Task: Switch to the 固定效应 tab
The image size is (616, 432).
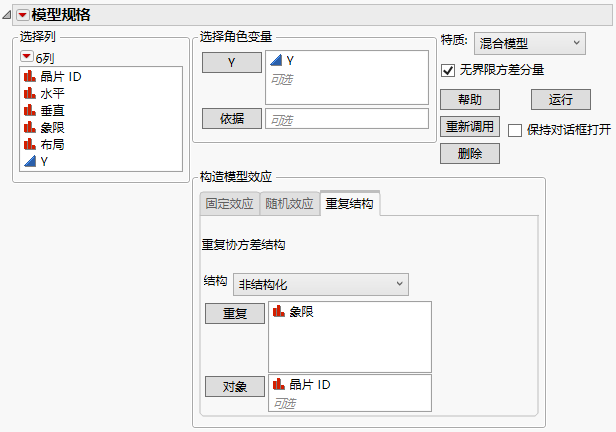Action: coord(229,204)
